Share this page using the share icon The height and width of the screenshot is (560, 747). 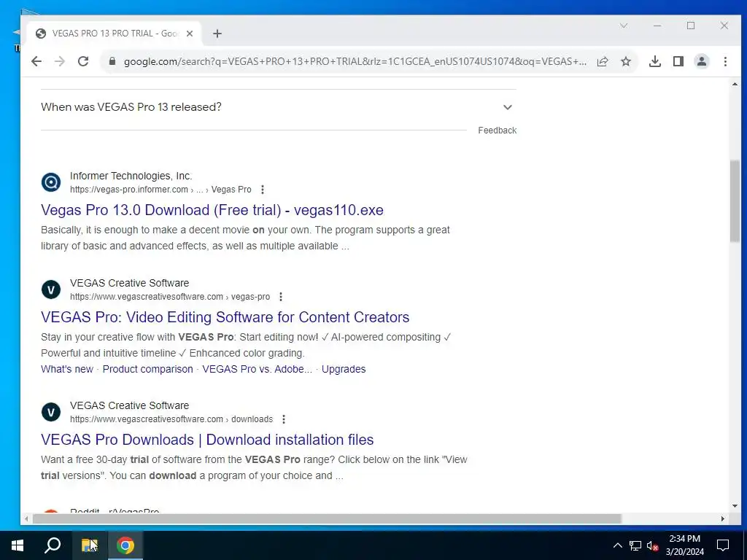click(x=603, y=61)
